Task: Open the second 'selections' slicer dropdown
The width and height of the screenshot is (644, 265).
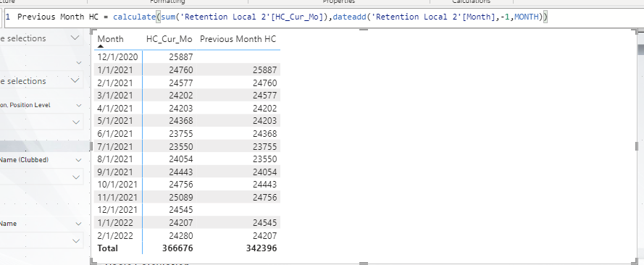Action: [75, 81]
